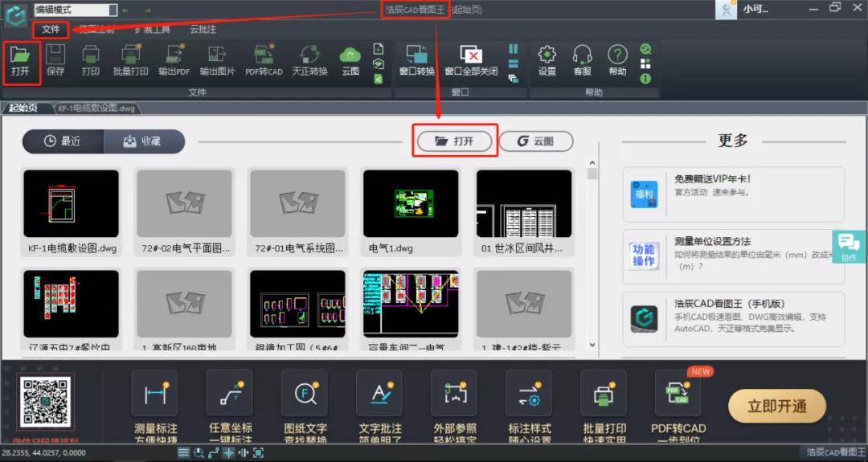Switch to the 收藏 favorites list
This screenshot has height=462, width=868.
pos(144,141)
